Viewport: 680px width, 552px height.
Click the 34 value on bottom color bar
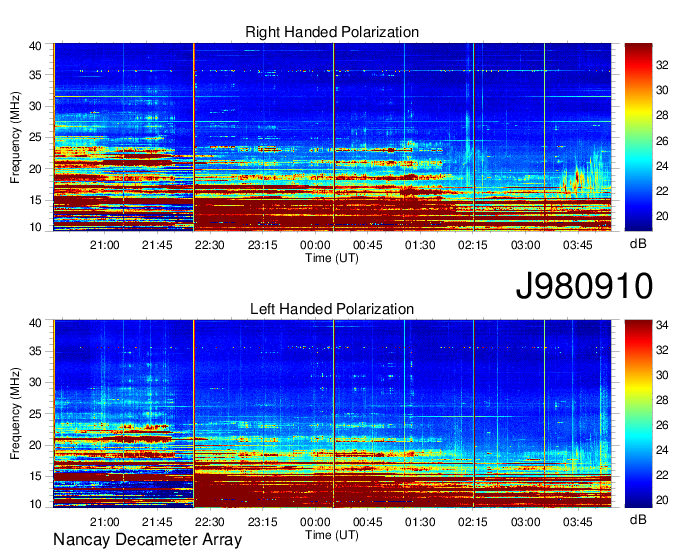[662, 325]
